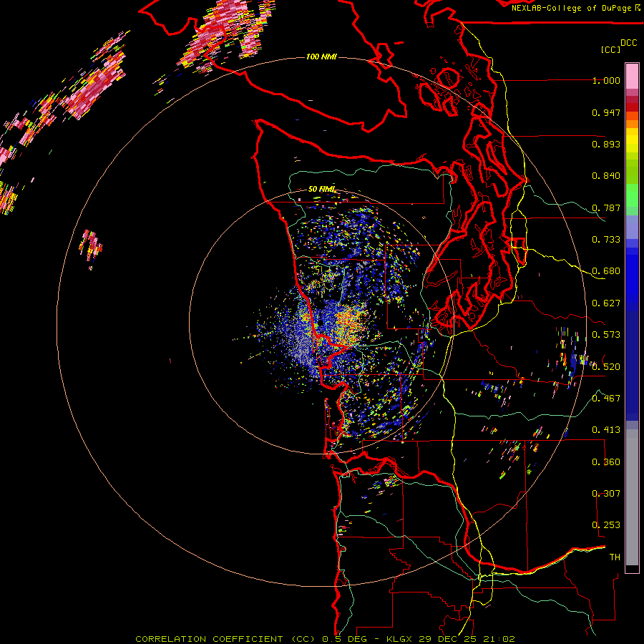Click the 0.893 scale value
644x644 pixels.
[x=606, y=144]
